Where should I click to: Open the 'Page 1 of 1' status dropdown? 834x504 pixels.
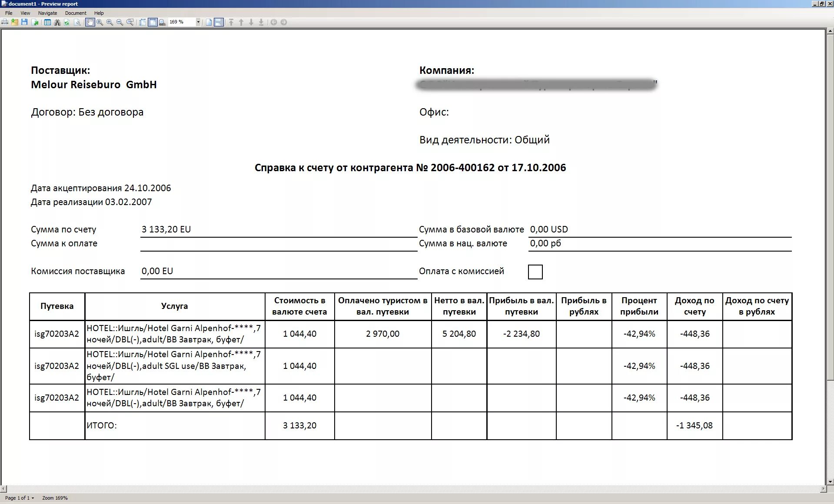pyautogui.click(x=20, y=498)
